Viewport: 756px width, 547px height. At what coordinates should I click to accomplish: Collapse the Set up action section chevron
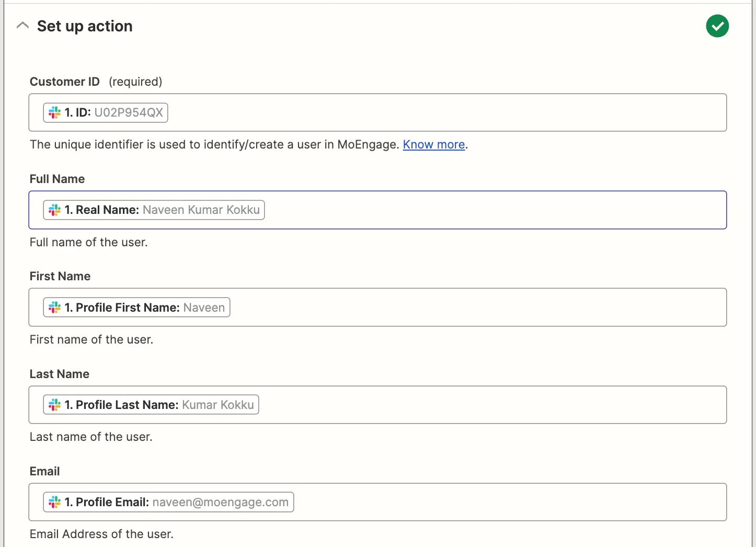tap(22, 26)
